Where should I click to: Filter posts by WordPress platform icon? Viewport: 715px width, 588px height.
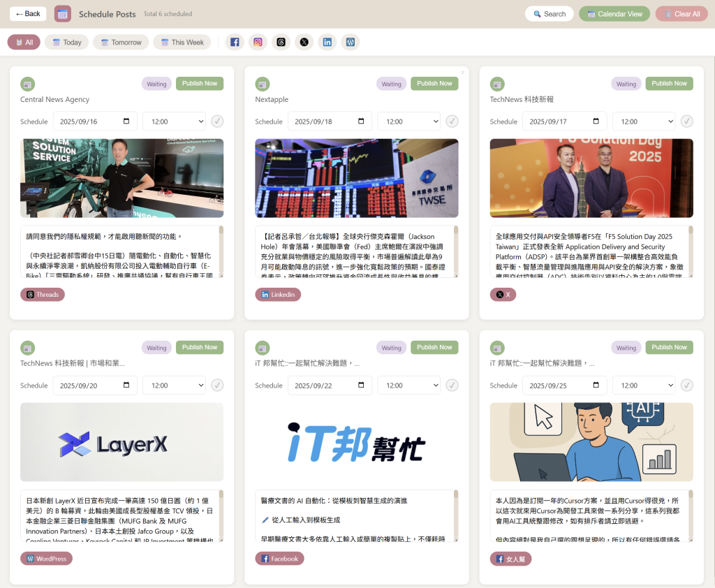tap(350, 42)
